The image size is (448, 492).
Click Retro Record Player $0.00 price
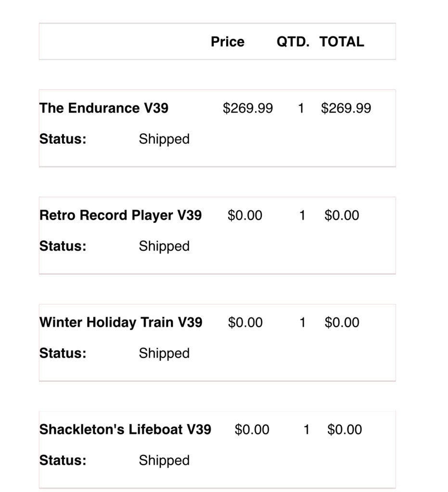coord(245,215)
